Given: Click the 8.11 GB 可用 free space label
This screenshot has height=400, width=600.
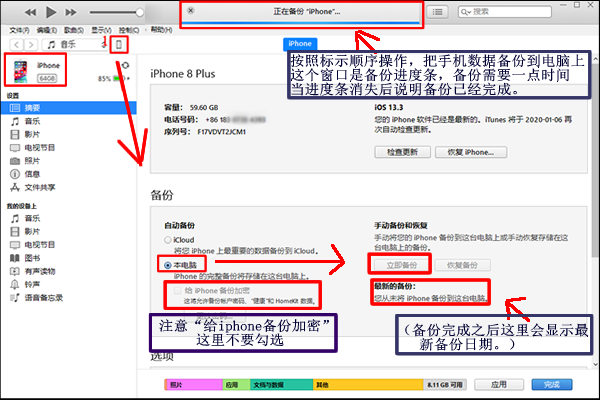Looking at the screenshot, I should pyautogui.click(x=445, y=385).
